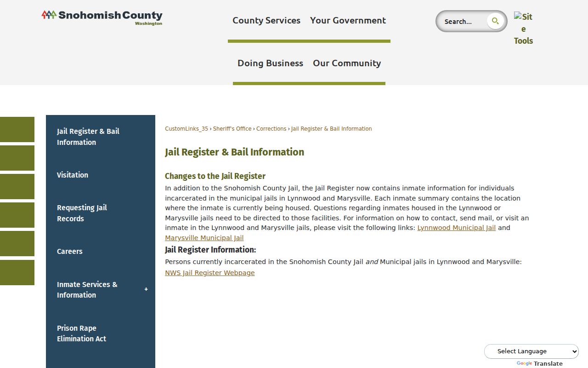Viewport: 588px width, 368px height.
Task: Follow the Lynnwood Municipal Jail link
Action: tap(457, 228)
